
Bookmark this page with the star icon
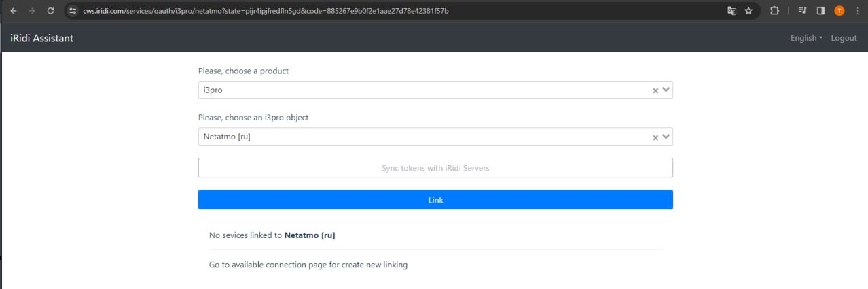click(x=748, y=11)
